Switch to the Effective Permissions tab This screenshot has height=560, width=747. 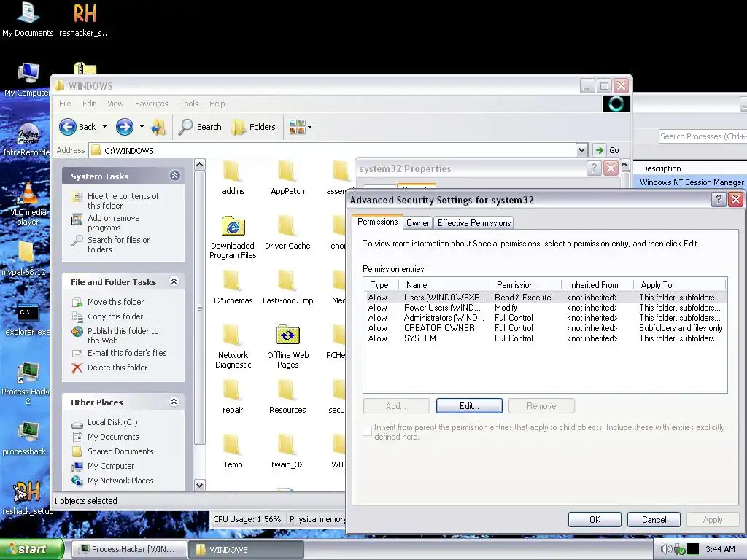coord(474,223)
